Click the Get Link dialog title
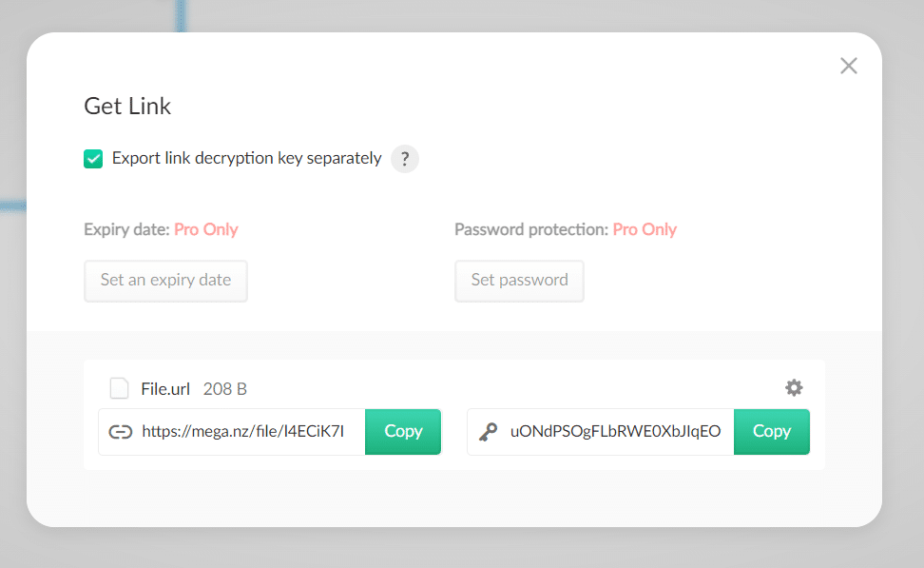Screen dimensions: 924x568 [127, 107]
